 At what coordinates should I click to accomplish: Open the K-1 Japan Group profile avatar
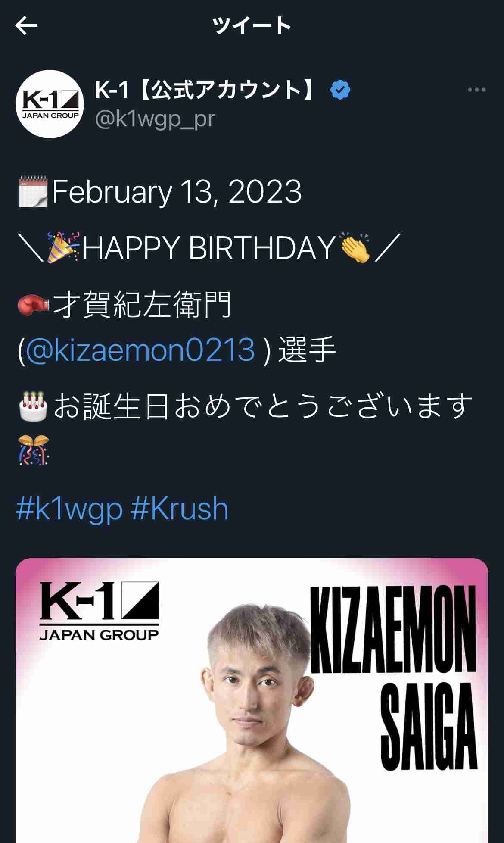click(50, 104)
